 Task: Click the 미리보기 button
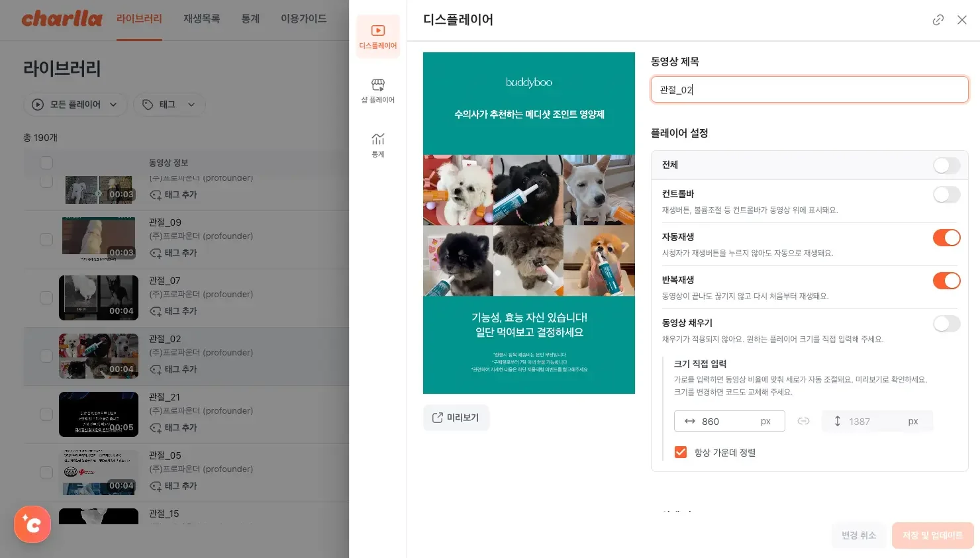[x=456, y=418]
